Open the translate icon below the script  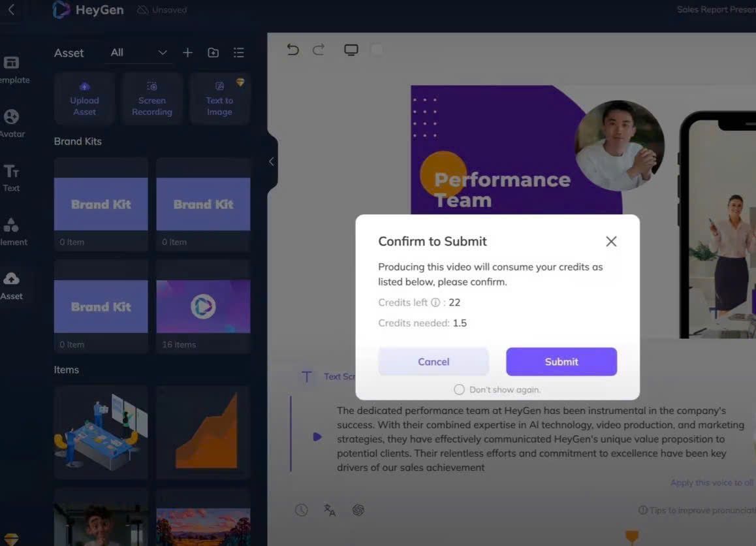point(330,510)
